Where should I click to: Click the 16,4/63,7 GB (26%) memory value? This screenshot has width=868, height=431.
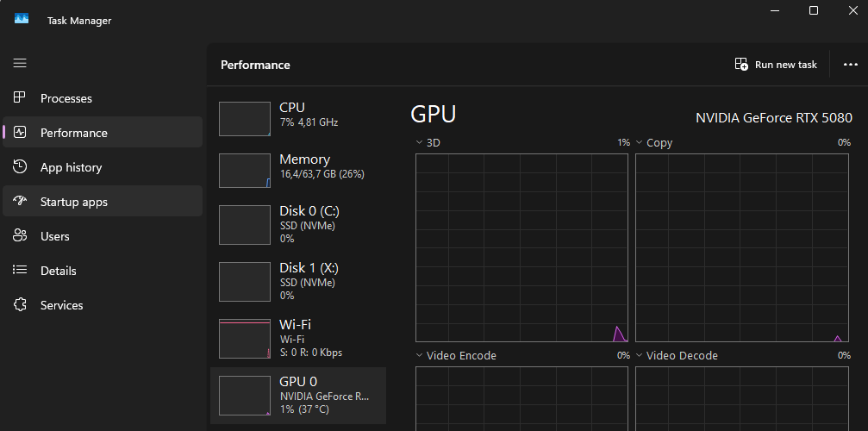tap(322, 174)
